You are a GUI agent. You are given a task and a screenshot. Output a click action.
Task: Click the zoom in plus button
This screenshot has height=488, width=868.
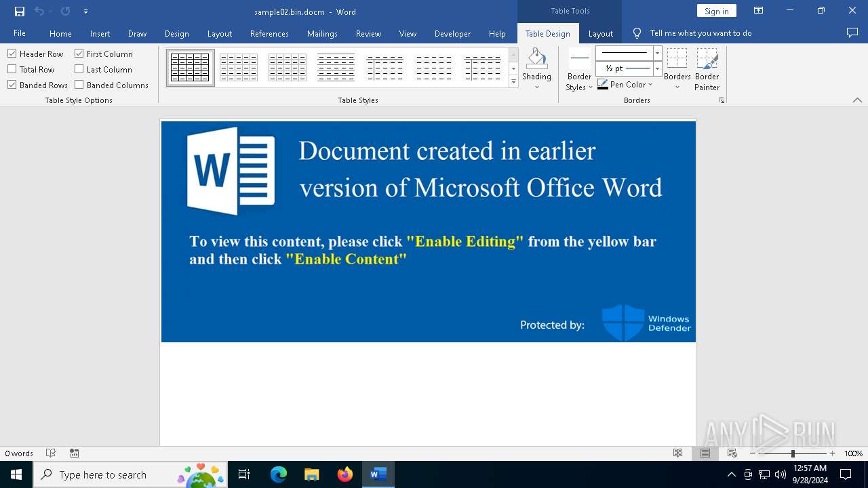pos(833,453)
